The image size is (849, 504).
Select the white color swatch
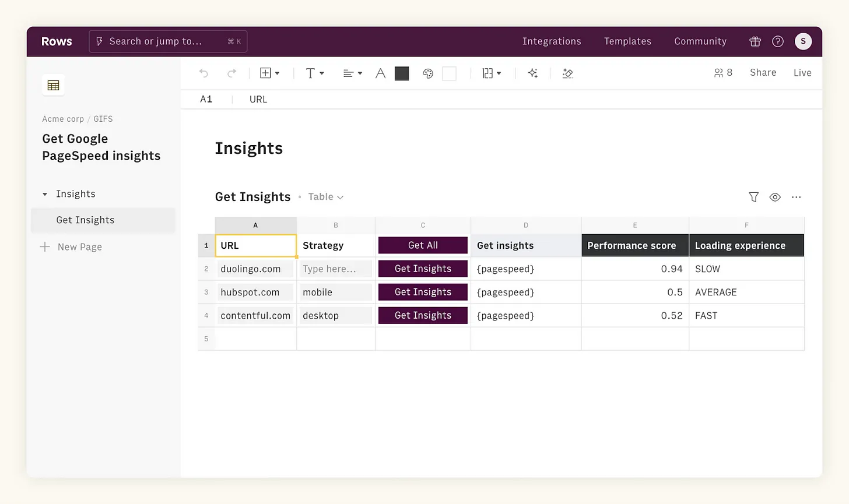[x=450, y=73]
